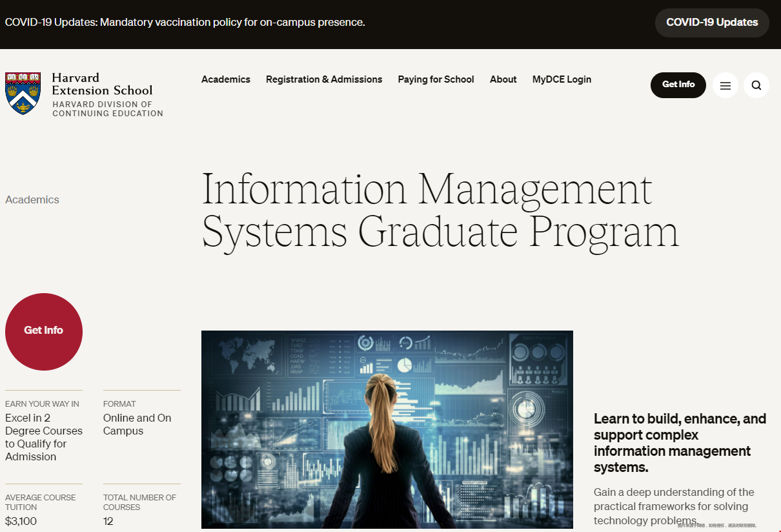
Task: Open Registration & Admissions menu
Action: pyautogui.click(x=324, y=79)
